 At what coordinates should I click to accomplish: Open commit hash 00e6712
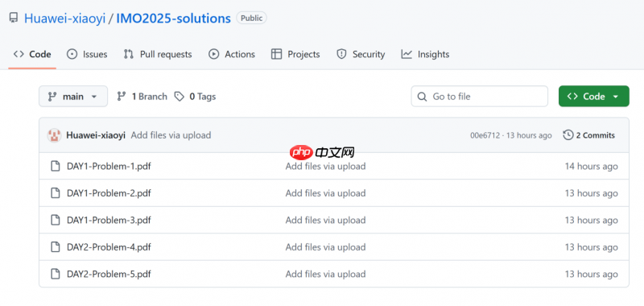click(x=485, y=135)
